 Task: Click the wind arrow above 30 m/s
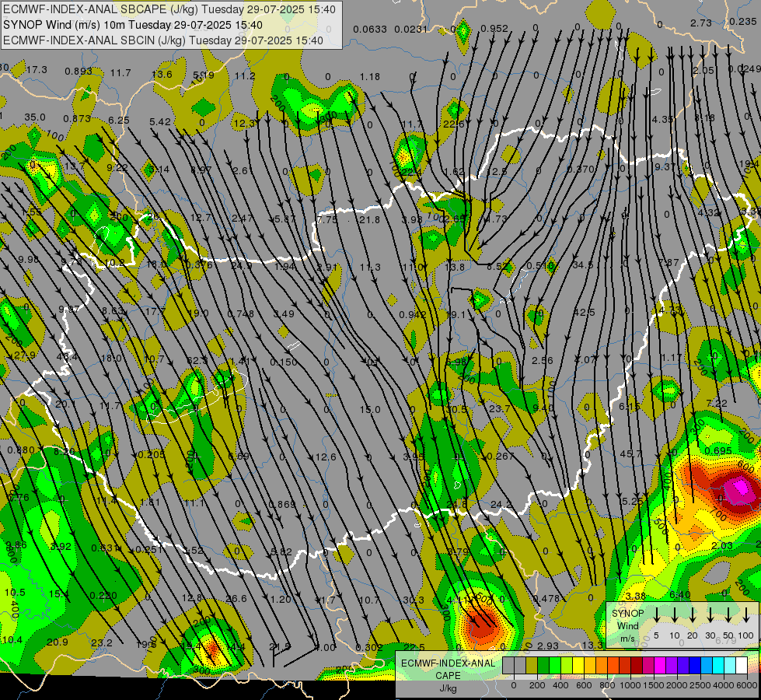710,615
